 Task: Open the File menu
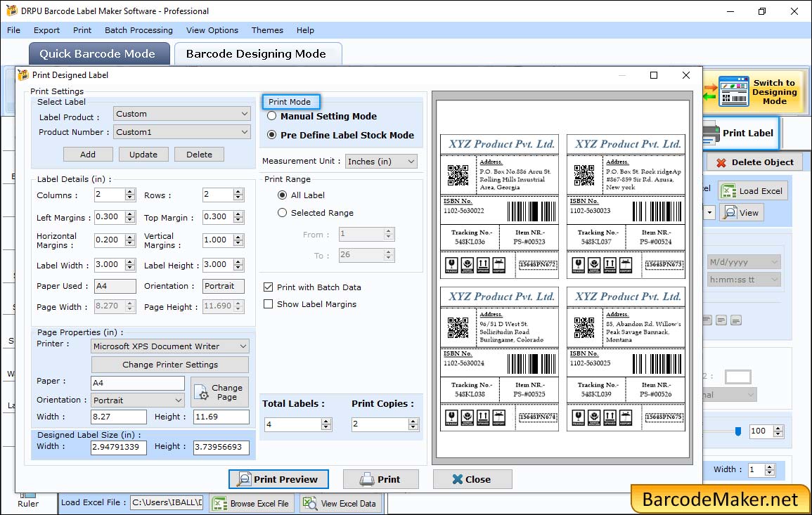[14, 30]
